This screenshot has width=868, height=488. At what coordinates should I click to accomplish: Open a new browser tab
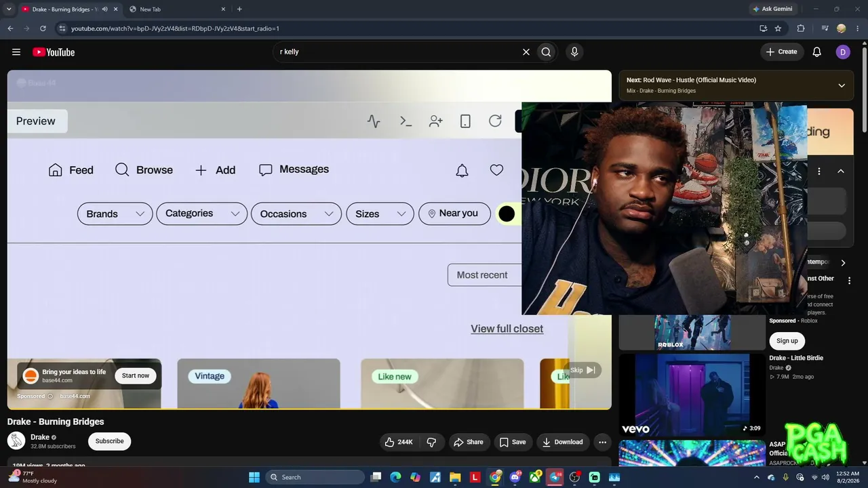pyautogui.click(x=239, y=9)
